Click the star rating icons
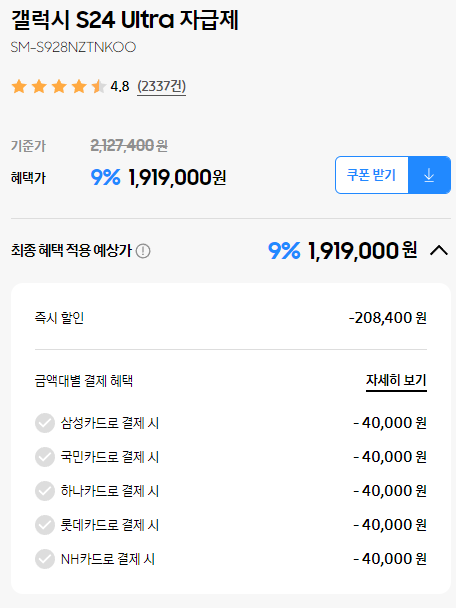The image size is (456, 608). [59, 86]
